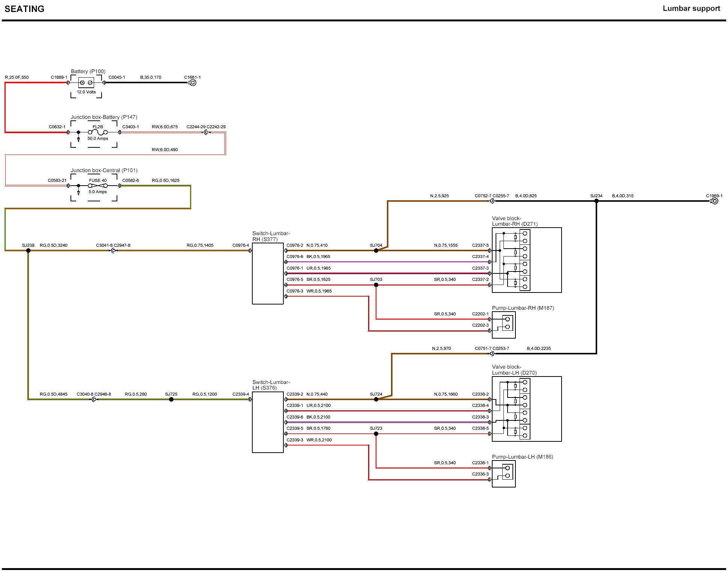The image size is (728, 573).
Task: Click the FUSE 40 5.0 Amps symbol
Action: 98,186
